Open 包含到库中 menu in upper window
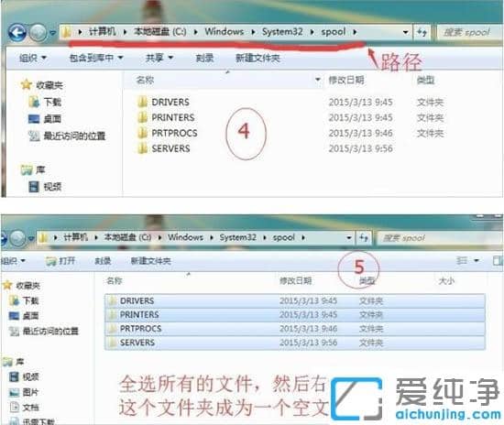Screen dimensions: 504x425 (x=96, y=58)
